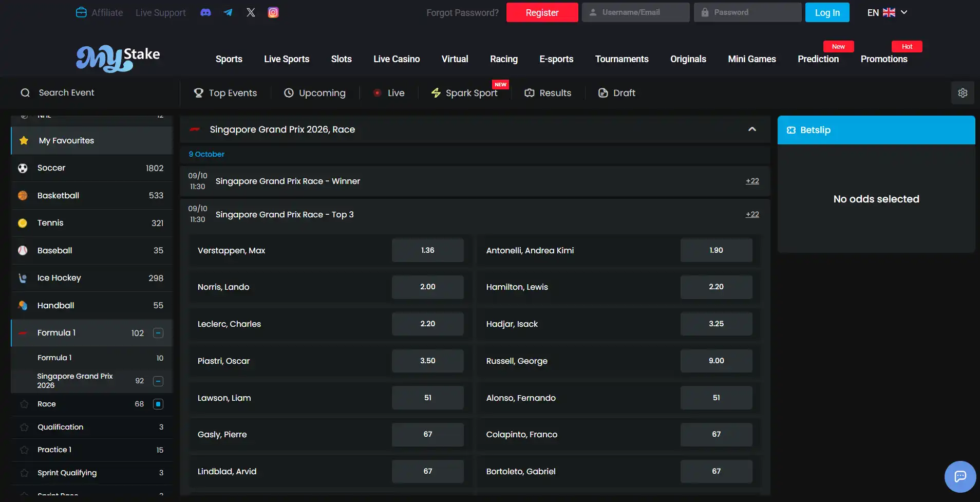Open Ice Hockey in sports sidebar

point(91,278)
